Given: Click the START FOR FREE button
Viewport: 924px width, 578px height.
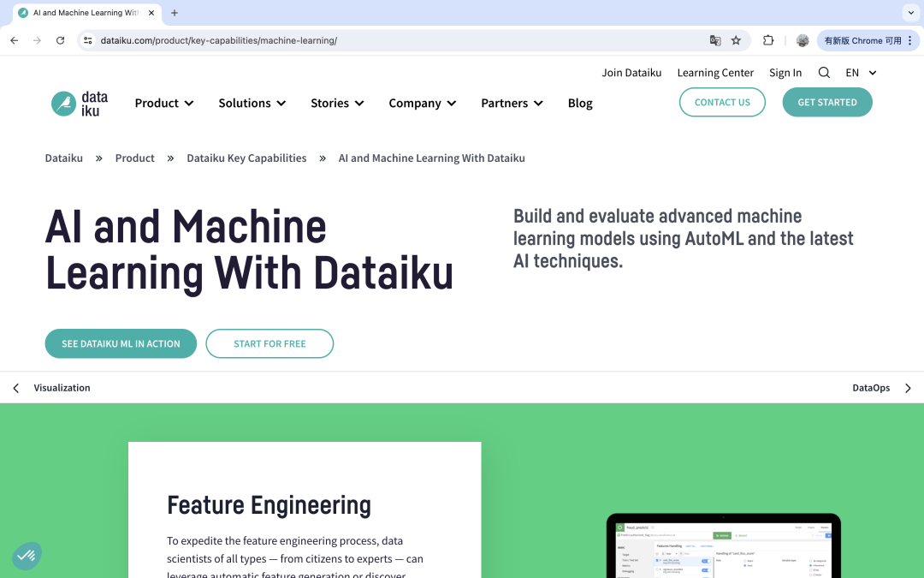Looking at the screenshot, I should click(x=269, y=343).
